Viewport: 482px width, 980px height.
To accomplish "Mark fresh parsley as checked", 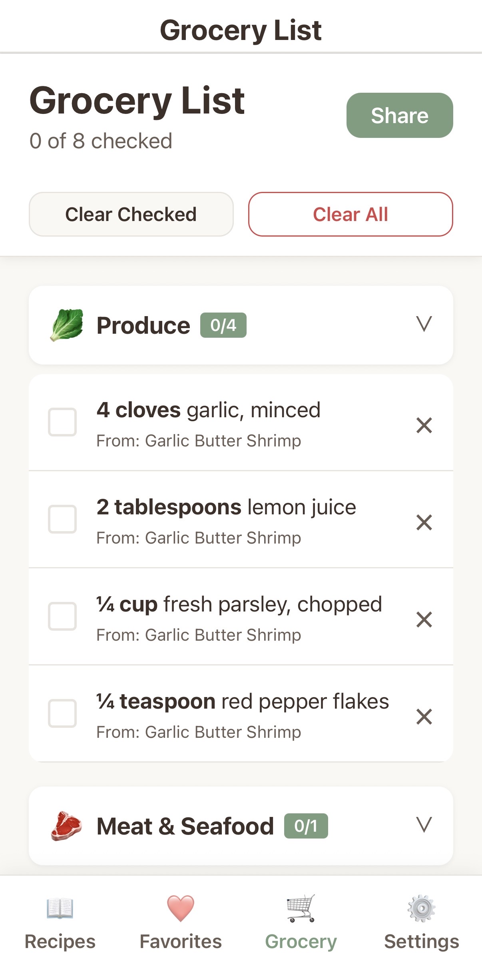I will (62, 616).
